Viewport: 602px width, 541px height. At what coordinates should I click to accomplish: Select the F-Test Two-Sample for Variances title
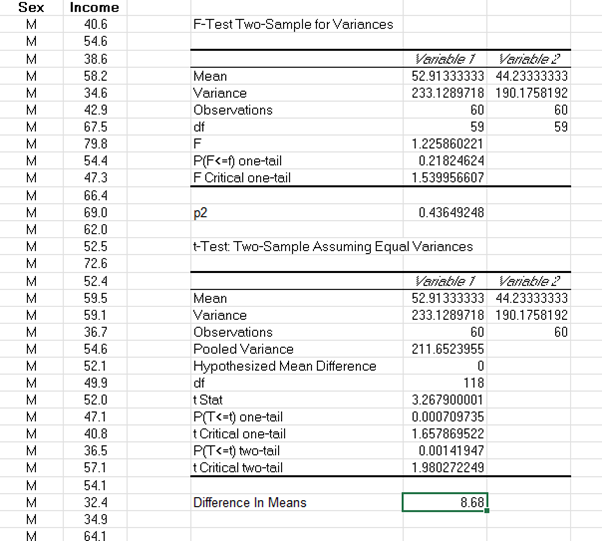coord(293,24)
